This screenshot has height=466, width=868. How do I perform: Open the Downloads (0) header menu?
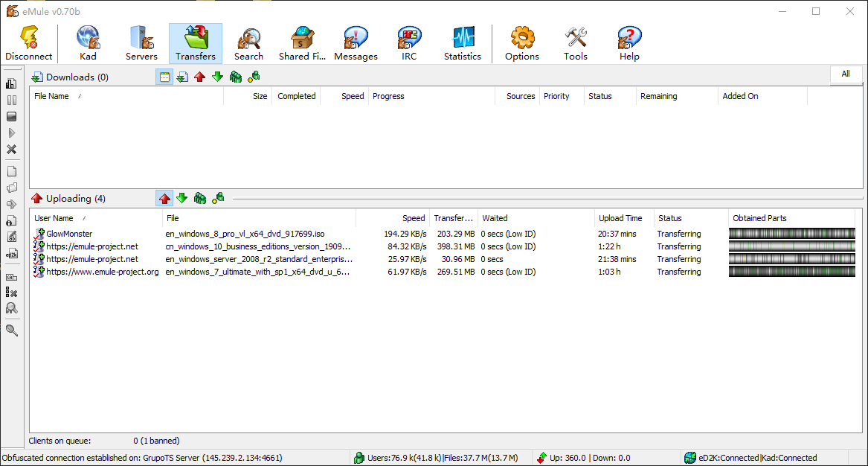click(69, 77)
